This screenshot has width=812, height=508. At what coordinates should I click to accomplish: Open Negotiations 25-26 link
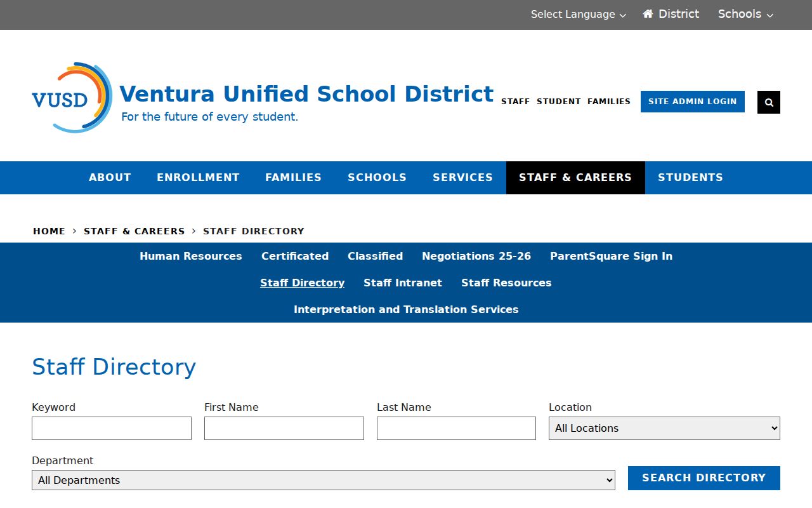pos(476,257)
